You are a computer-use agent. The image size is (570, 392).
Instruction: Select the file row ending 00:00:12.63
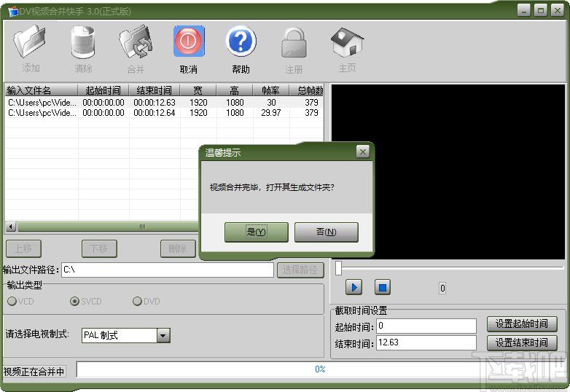pyautogui.click(x=164, y=103)
